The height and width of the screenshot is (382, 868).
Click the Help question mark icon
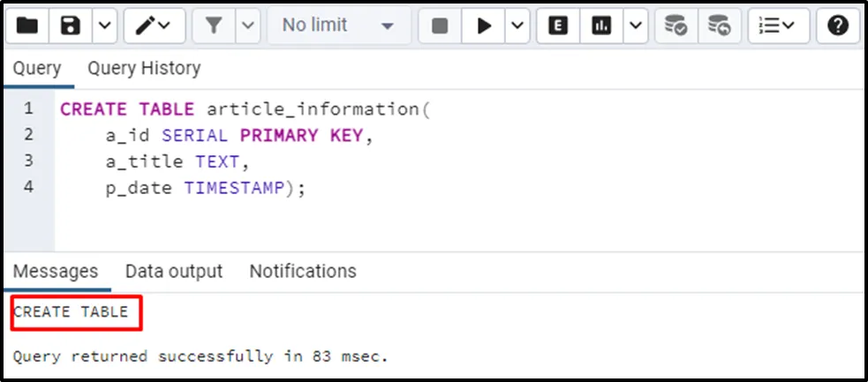point(838,26)
